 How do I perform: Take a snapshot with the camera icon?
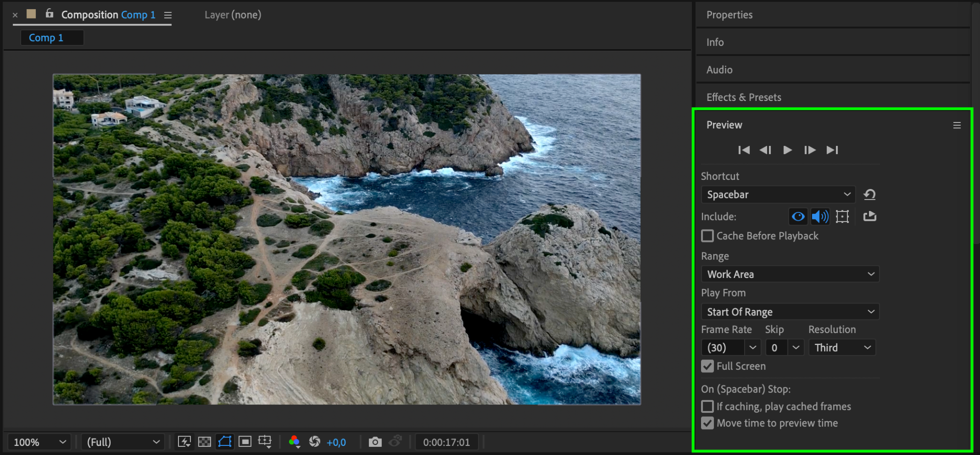point(375,442)
